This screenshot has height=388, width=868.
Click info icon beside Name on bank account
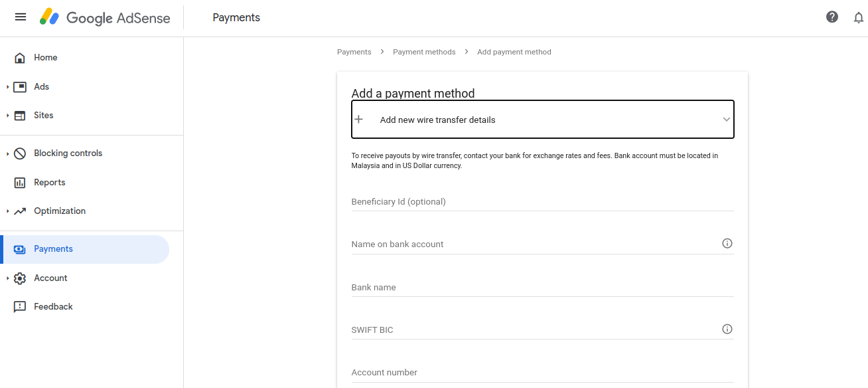pos(727,244)
